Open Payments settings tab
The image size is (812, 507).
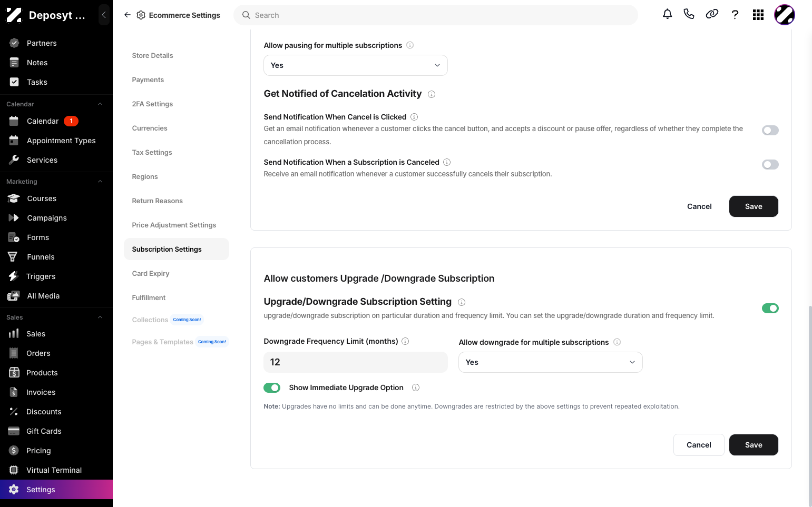148,79
